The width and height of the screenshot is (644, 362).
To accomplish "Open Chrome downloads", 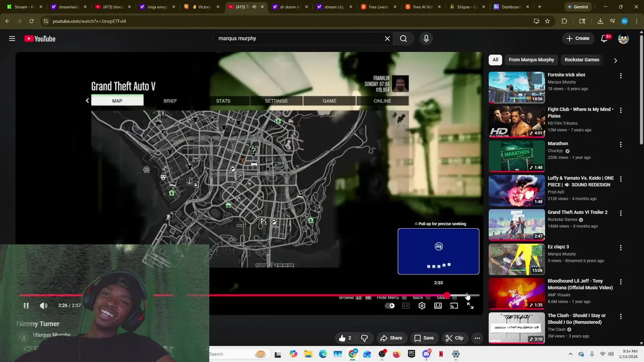I will (600, 21).
